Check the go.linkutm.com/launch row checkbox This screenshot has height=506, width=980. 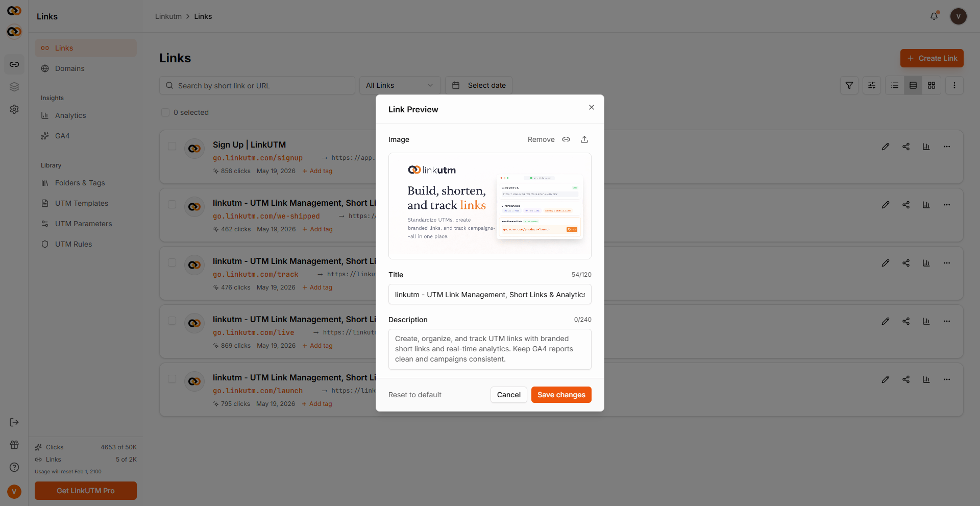coord(172,379)
